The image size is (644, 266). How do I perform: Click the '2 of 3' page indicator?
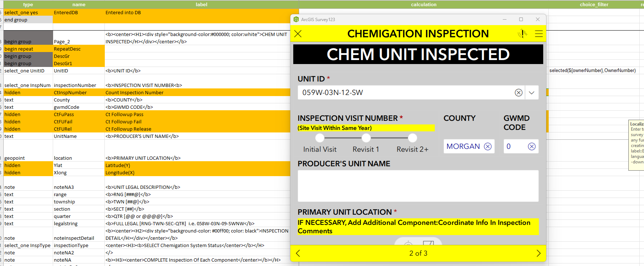click(x=418, y=253)
